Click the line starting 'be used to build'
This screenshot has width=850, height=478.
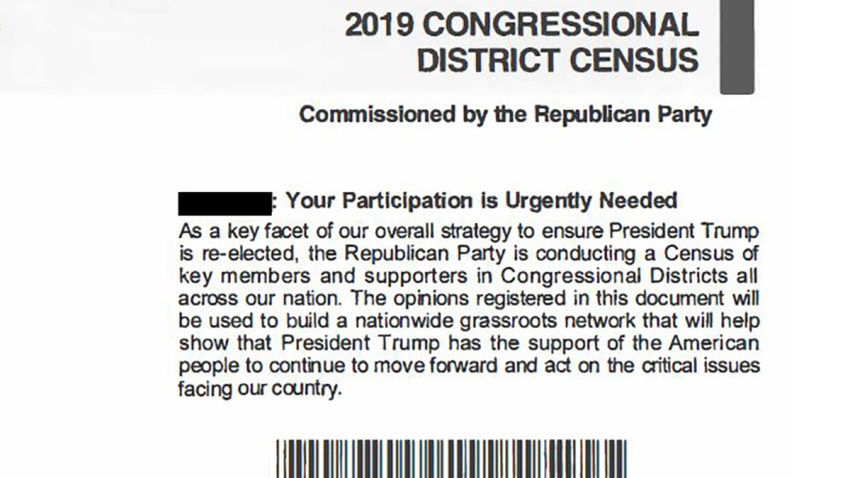468,321
